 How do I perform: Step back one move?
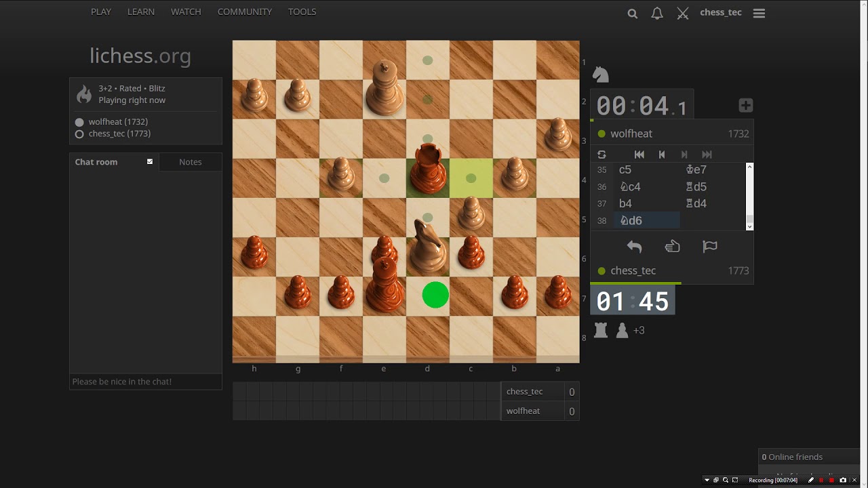(x=662, y=155)
